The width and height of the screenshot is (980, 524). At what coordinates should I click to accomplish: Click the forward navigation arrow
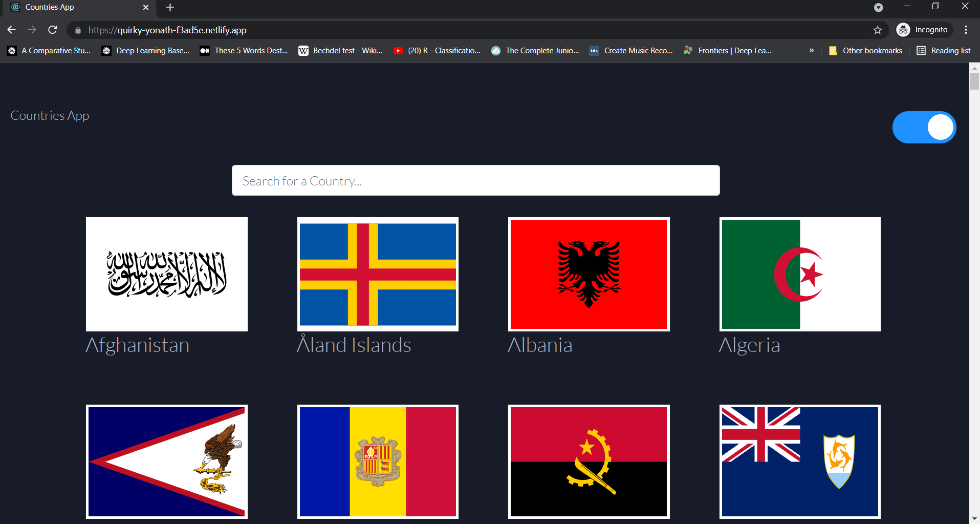(32, 30)
